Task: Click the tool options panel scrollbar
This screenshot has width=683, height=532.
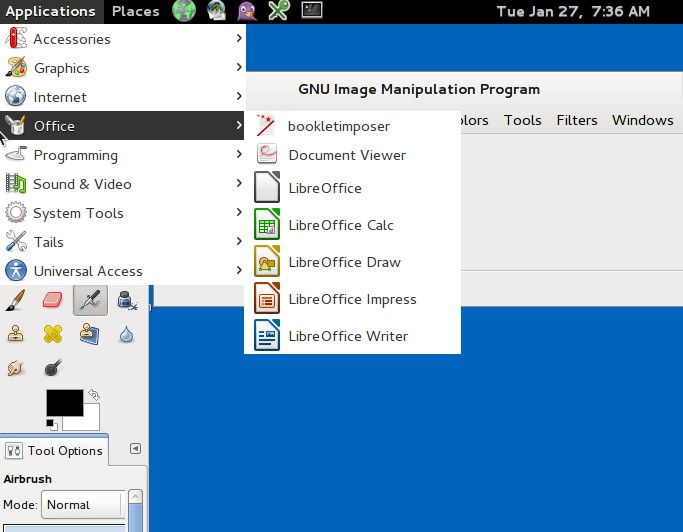Action: [135, 511]
